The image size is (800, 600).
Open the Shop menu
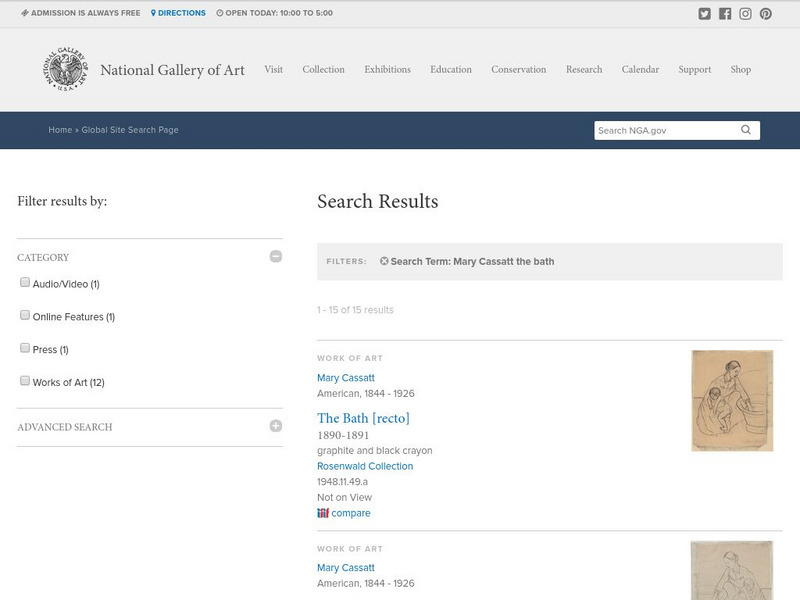740,69
